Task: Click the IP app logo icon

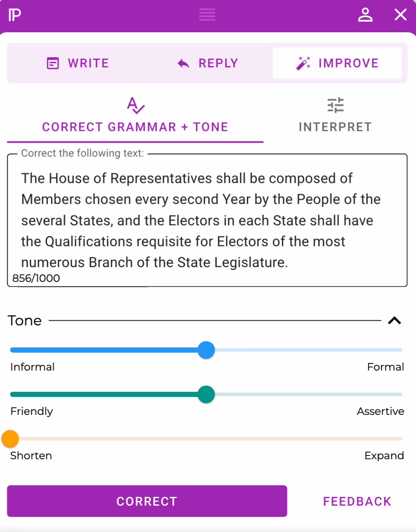Action: 15,15
